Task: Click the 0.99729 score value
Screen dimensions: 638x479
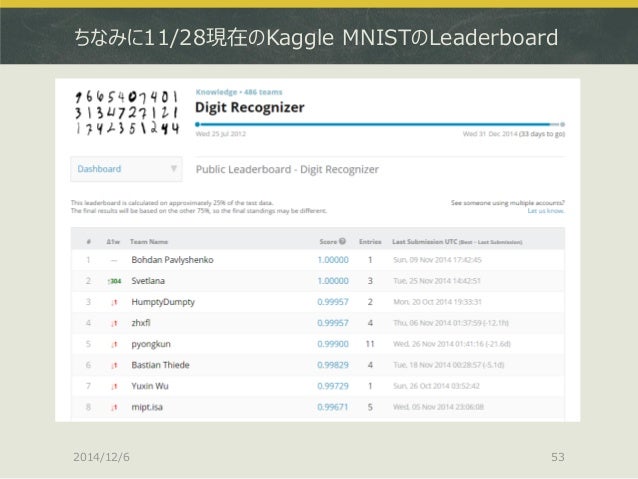Action: click(333, 386)
